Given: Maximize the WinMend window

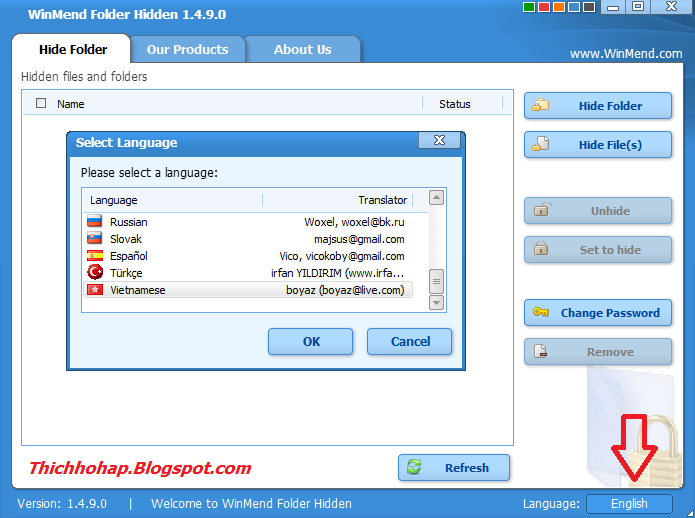Looking at the screenshot, I should tap(638, 7).
